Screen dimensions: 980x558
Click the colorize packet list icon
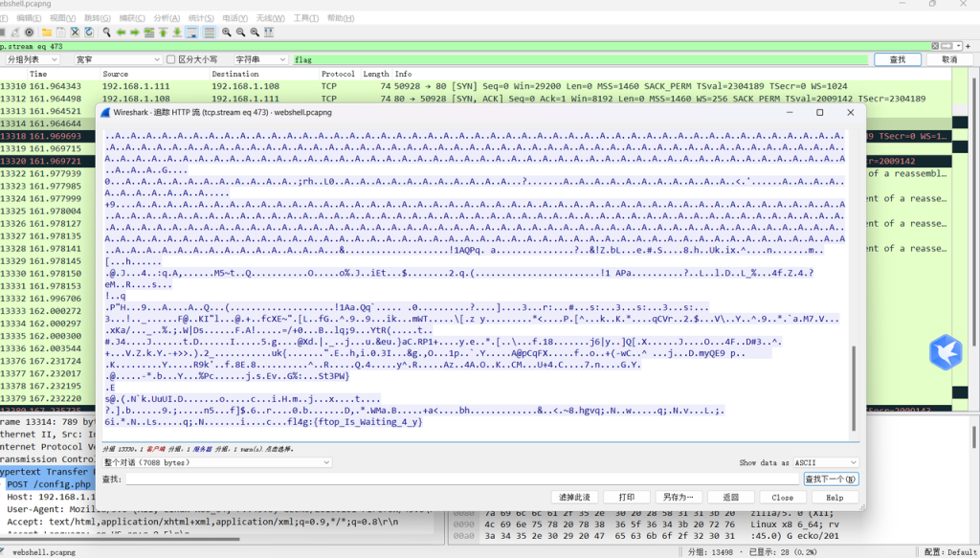[208, 32]
